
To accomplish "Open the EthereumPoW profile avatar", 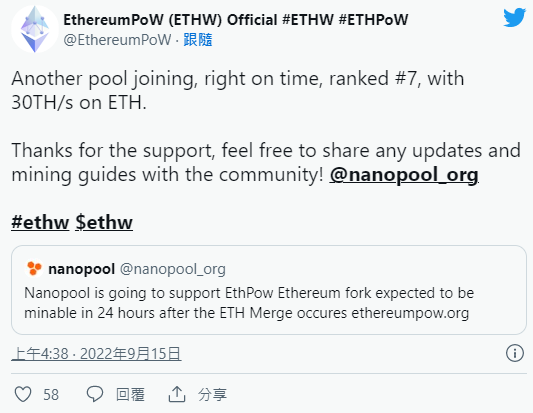I will pos(35,29).
